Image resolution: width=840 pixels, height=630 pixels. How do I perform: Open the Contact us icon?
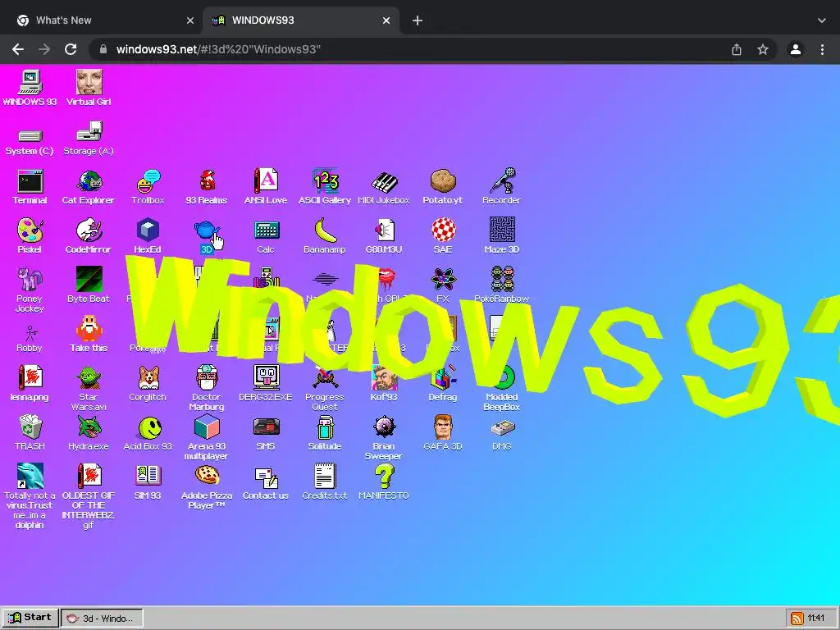point(267,477)
